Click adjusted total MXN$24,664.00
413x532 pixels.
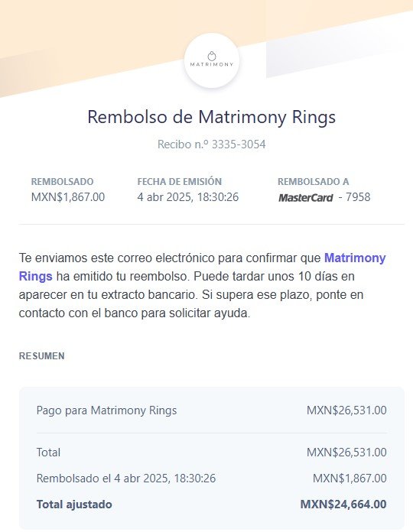click(343, 504)
